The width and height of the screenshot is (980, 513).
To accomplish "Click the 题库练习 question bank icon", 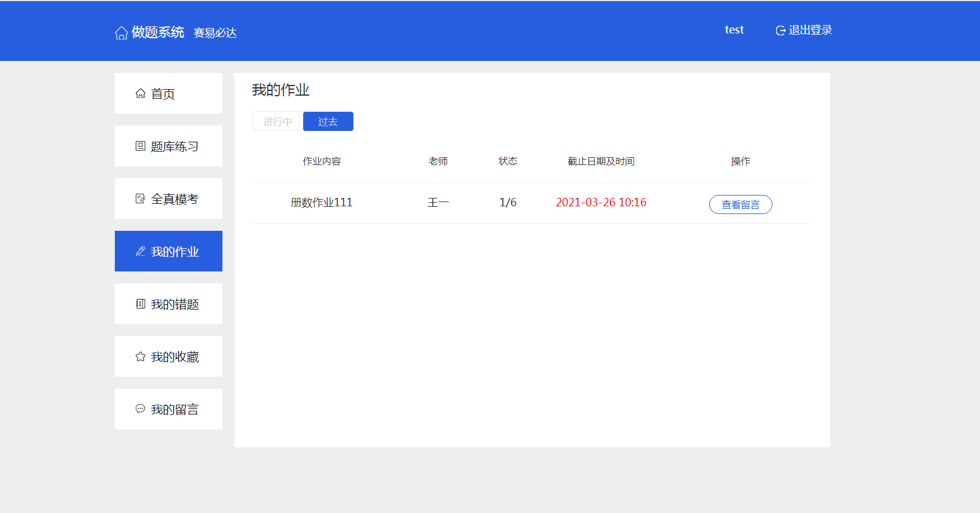I will [141, 146].
